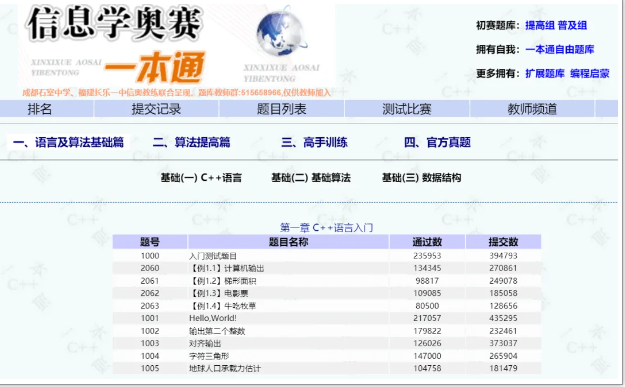Image resolution: width=625 pixels, height=387 pixels.
Task: Click the 题号 column header
Action: tap(150, 242)
